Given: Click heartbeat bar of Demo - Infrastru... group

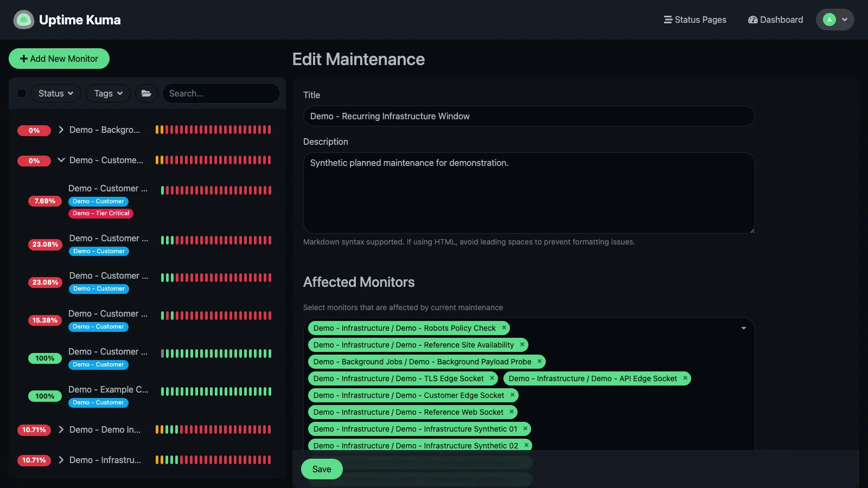Looking at the screenshot, I should [x=213, y=460].
